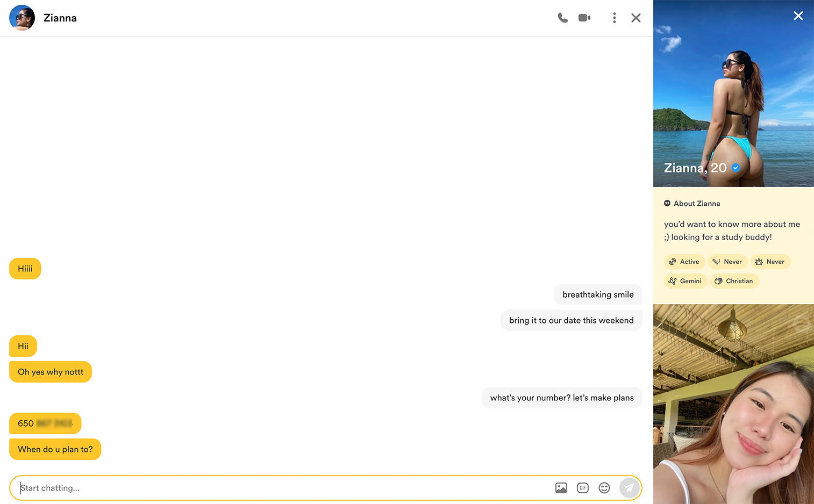The width and height of the screenshot is (814, 504).
Task: Click the 'When do u plan to?' message
Action: coord(55,449)
